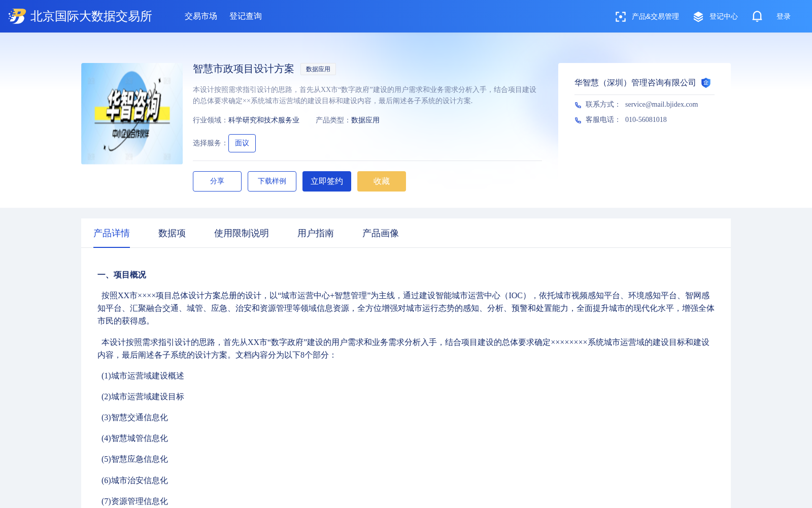
Task: Click list item (4)智慧城管信息化
Action: [x=134, y=438]
